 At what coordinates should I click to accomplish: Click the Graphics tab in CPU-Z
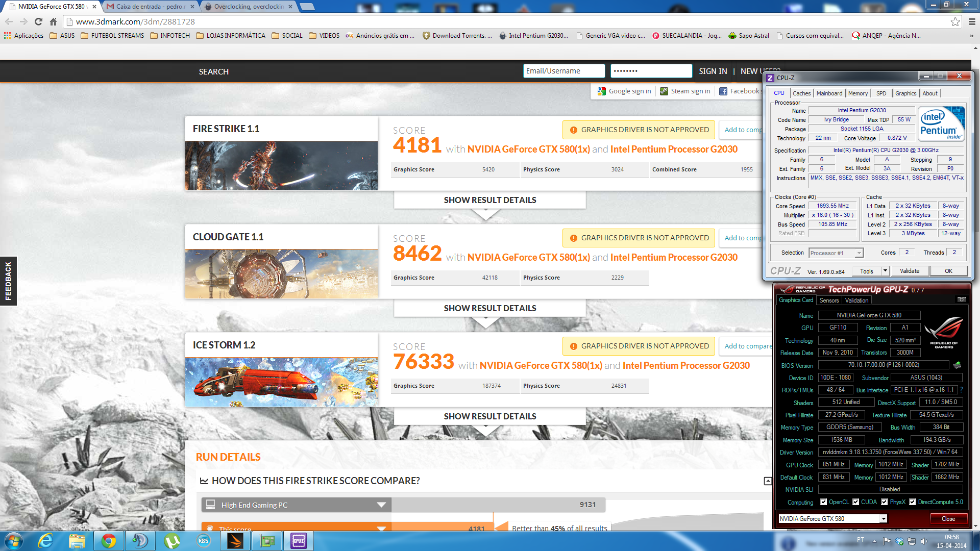905,93
